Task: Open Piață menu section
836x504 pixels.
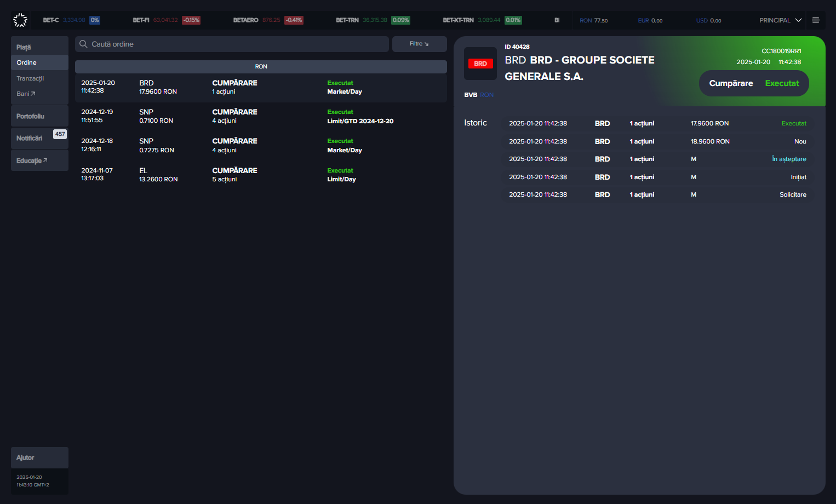Action: click(39, 47)
